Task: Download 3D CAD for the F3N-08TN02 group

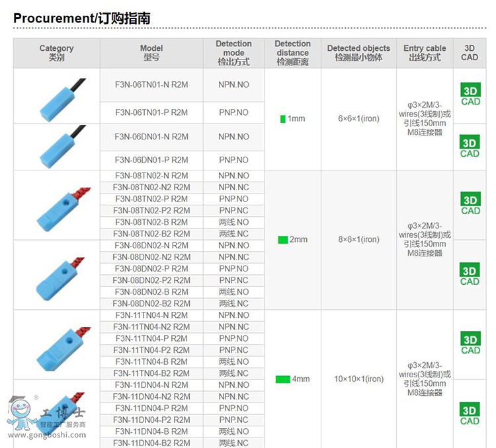Action: point(470,204)
